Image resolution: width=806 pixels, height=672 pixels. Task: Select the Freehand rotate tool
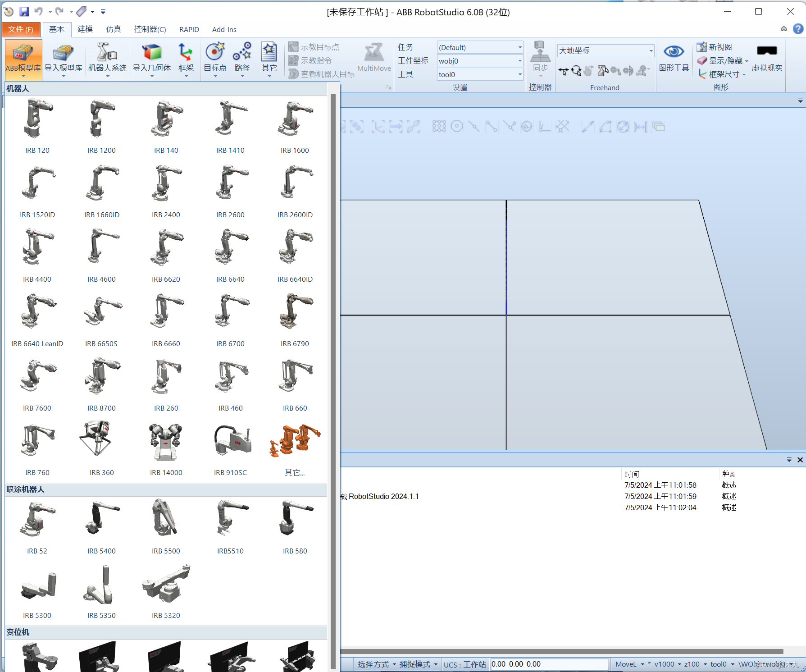pyautogui.click(x=576, y=71)
